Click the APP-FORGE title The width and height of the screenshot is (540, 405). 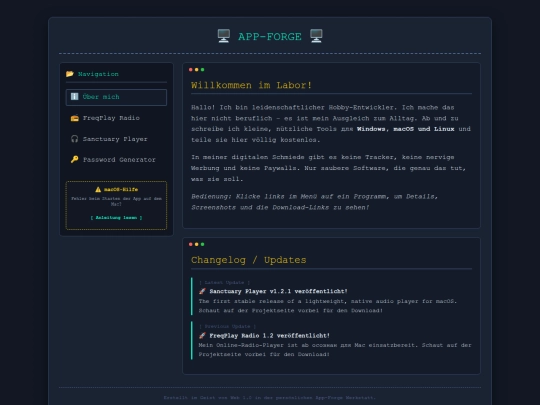click(270, 37)
